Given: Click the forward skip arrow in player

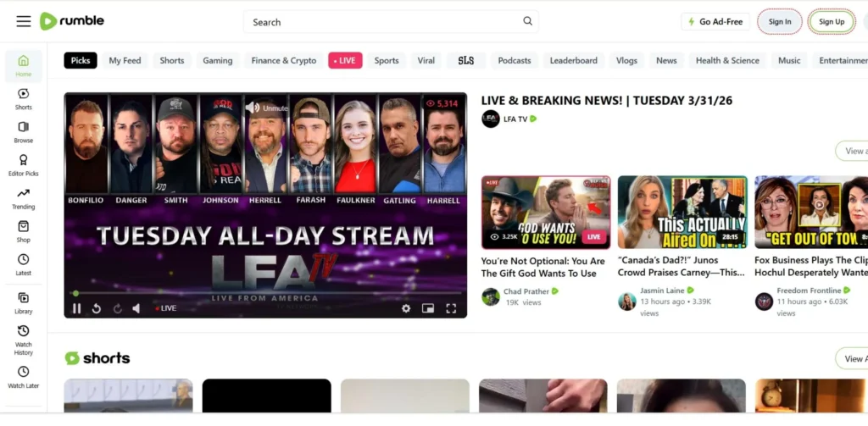Looking at the screenshot, I should (x=117, y=308).
